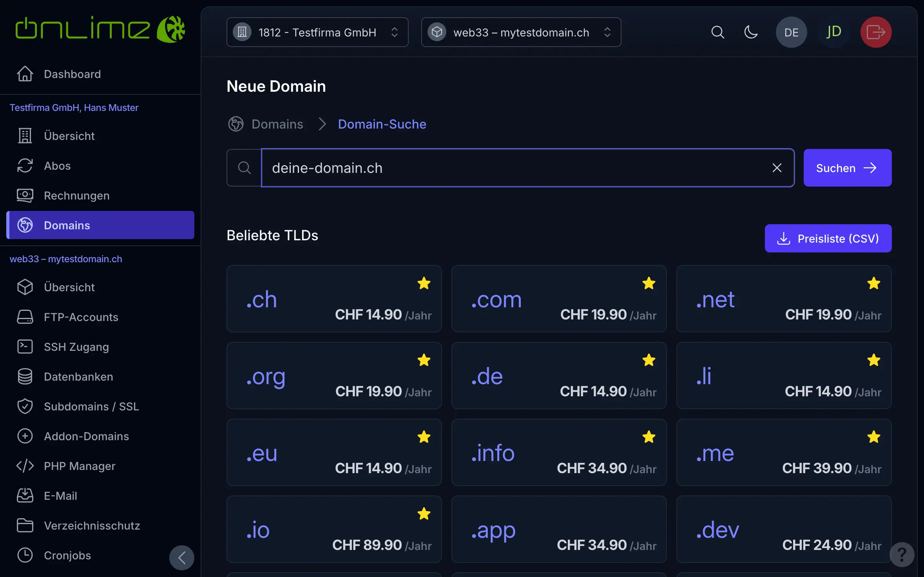Open the JD user avatar menu
The height and width of the screenshot is (577, 924).
[x=833, y=32]
